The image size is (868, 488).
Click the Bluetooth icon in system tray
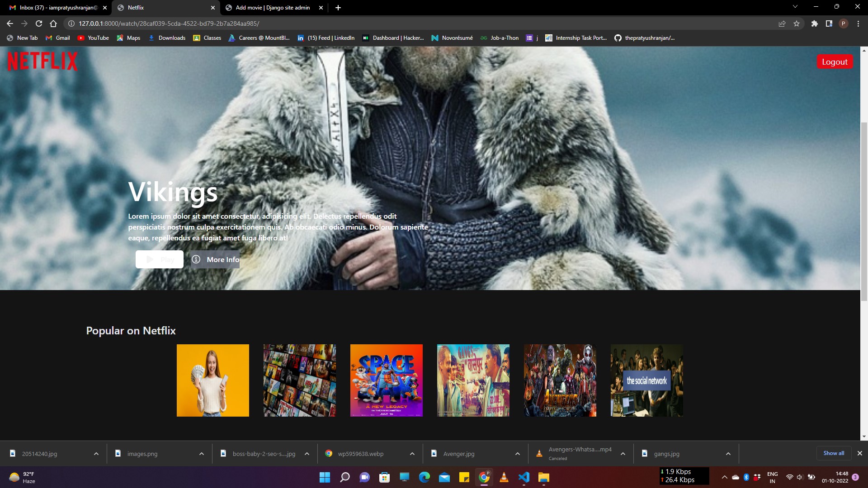746,477
